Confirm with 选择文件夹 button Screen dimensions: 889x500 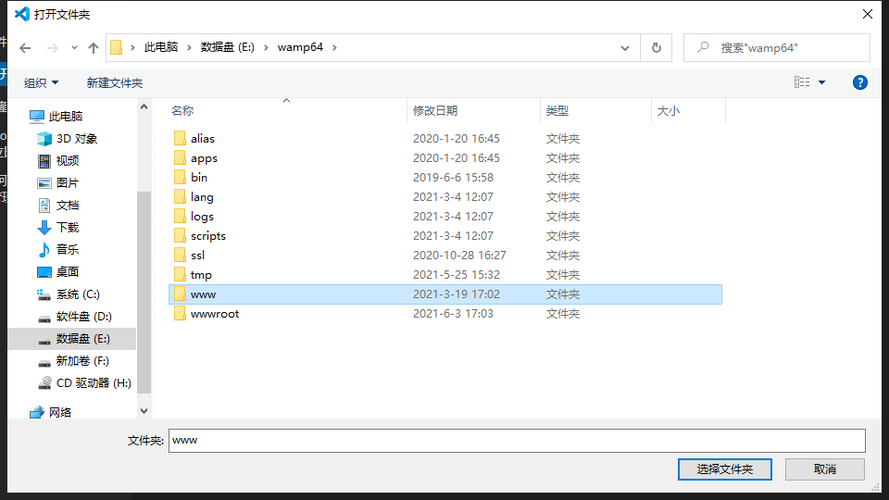tap(725, 469)
